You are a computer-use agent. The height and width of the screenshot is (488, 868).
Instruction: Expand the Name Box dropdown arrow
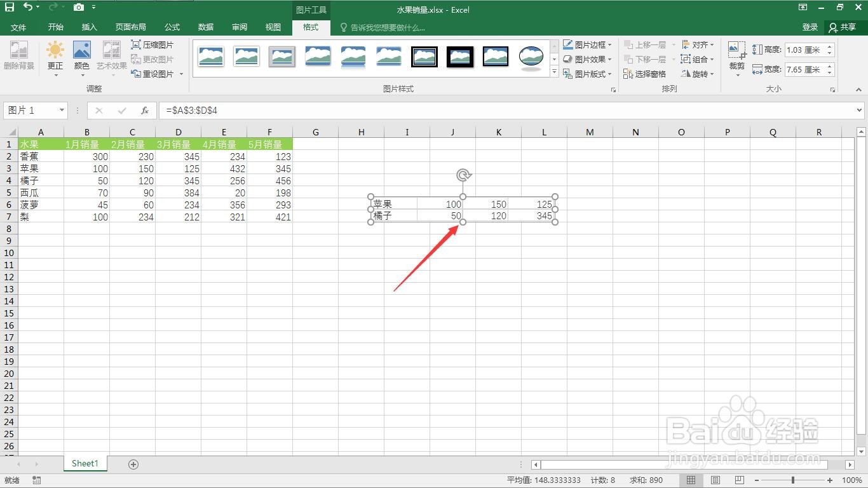click(x=62, y=111)
